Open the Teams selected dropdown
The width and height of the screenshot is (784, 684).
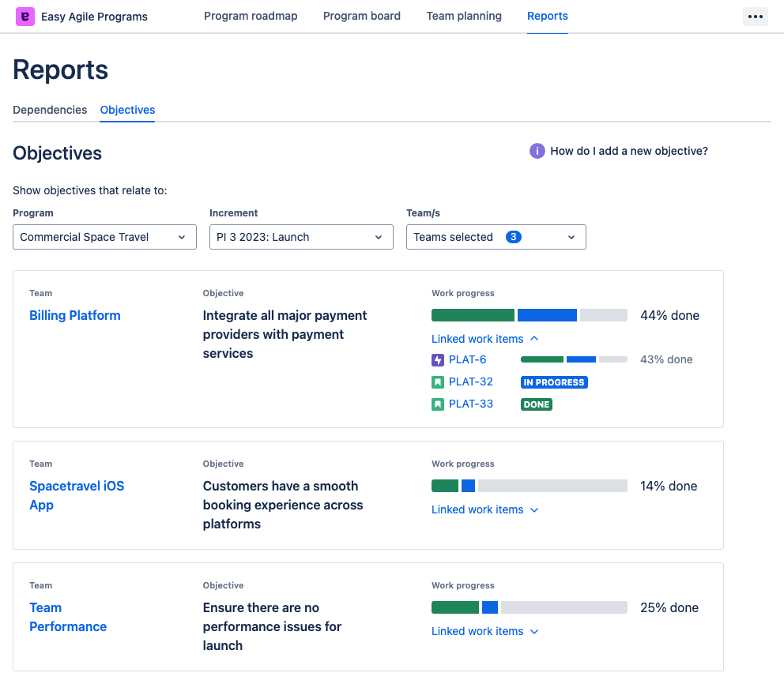tap(496, 237)
